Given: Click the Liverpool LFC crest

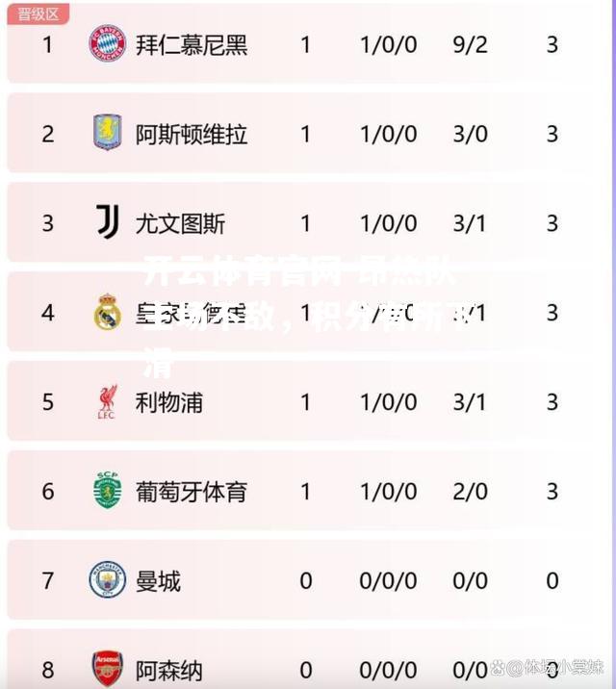Looking at the screenshot, I should pos(107,401).
